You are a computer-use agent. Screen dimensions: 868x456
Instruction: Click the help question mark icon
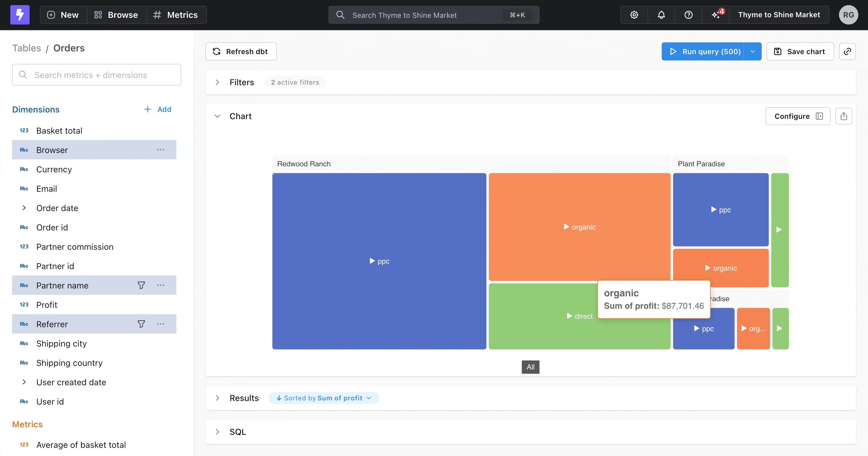pos(688,15)
